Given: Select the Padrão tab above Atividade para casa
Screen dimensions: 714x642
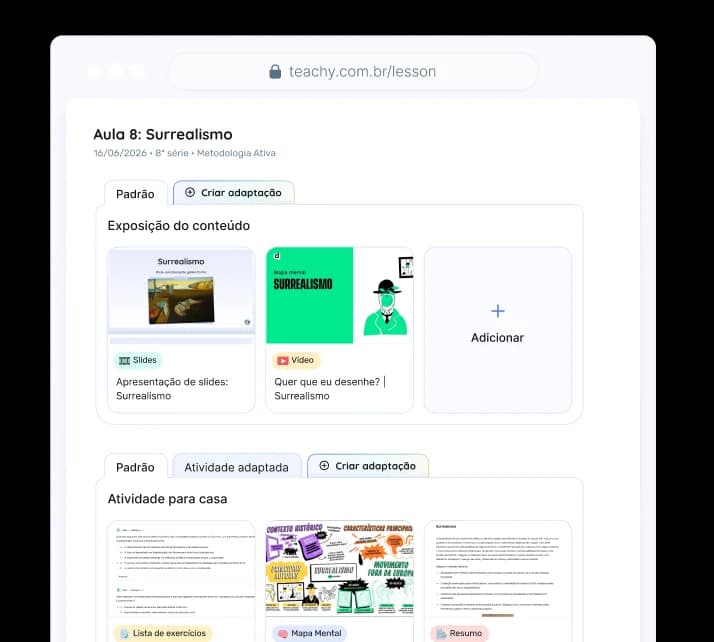Looking at the screenshot, I should tap(135, 467).
